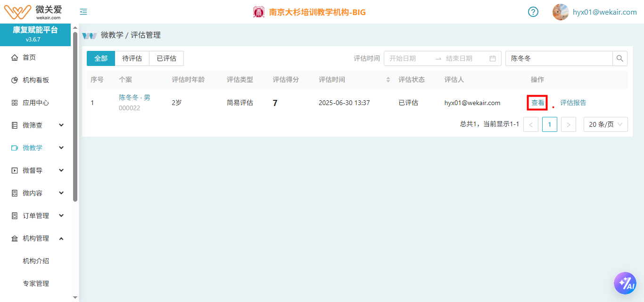
Task: Select the 全部 filter tab
Action: (x=101, y=58)
